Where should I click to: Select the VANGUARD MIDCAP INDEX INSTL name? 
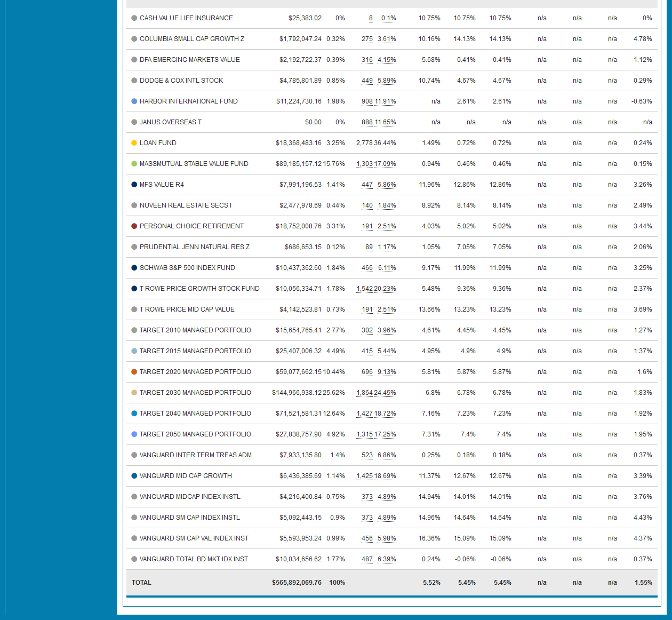[190, 497]
